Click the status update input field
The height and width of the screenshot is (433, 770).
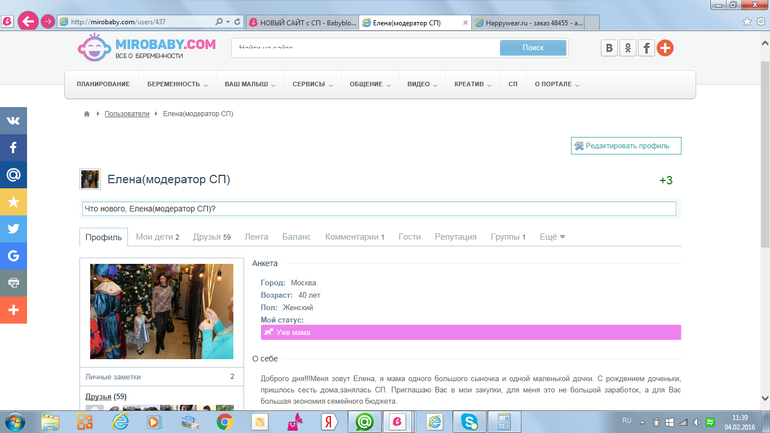(378, 208)
